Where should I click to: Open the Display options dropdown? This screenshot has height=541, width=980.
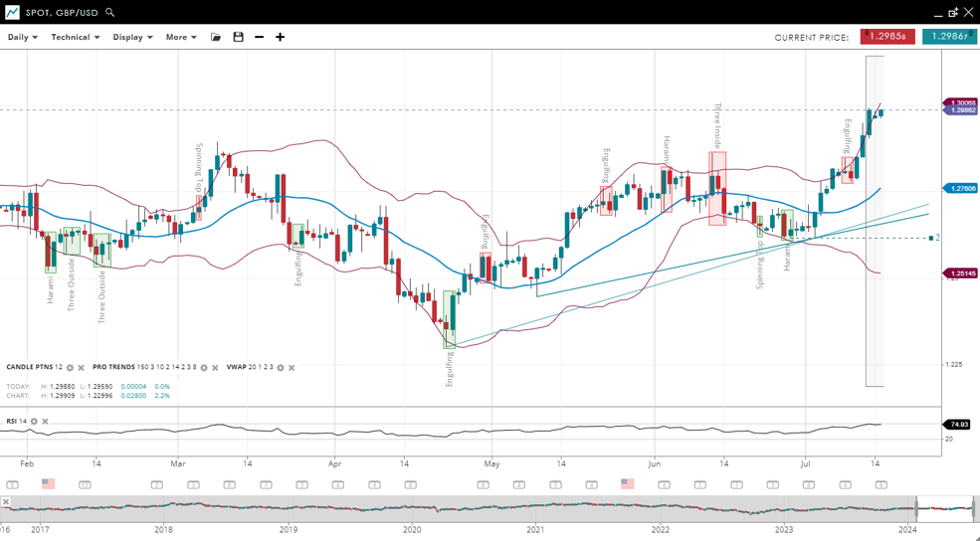coord(132,37)
